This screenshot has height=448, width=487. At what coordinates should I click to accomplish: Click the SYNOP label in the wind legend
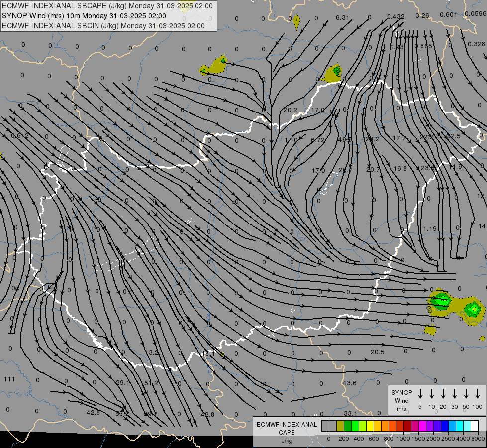(401, 392)
